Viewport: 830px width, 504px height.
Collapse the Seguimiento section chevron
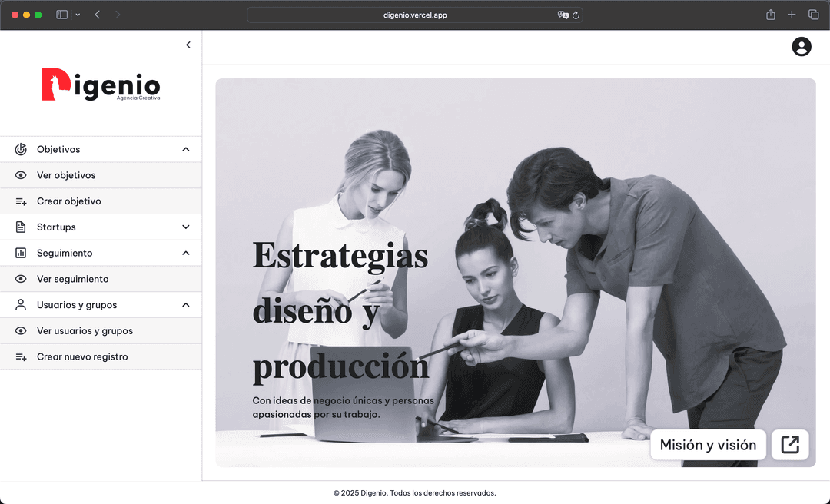tap(186, 254)
